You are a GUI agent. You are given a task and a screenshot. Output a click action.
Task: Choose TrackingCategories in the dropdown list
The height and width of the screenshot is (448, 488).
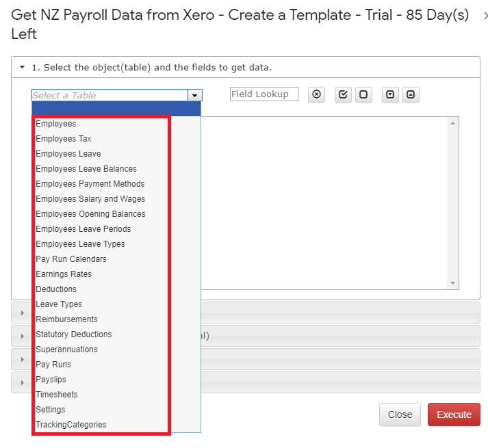click(x=71, y=424)
